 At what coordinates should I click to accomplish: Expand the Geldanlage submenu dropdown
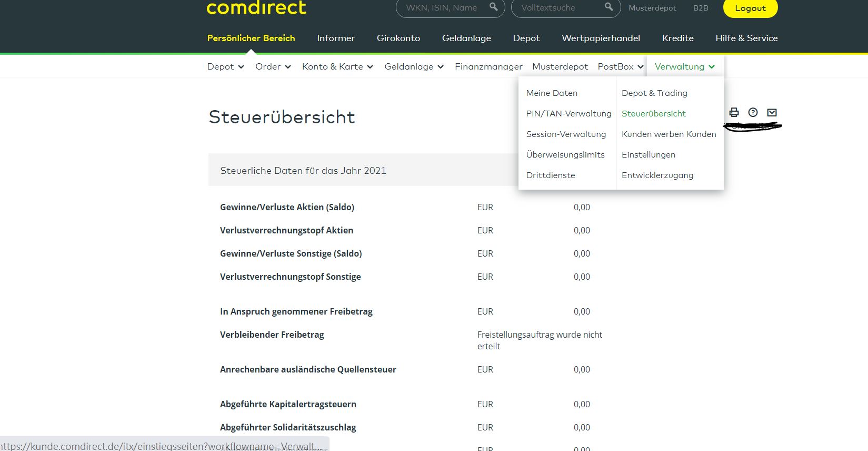tap(414, 66)
